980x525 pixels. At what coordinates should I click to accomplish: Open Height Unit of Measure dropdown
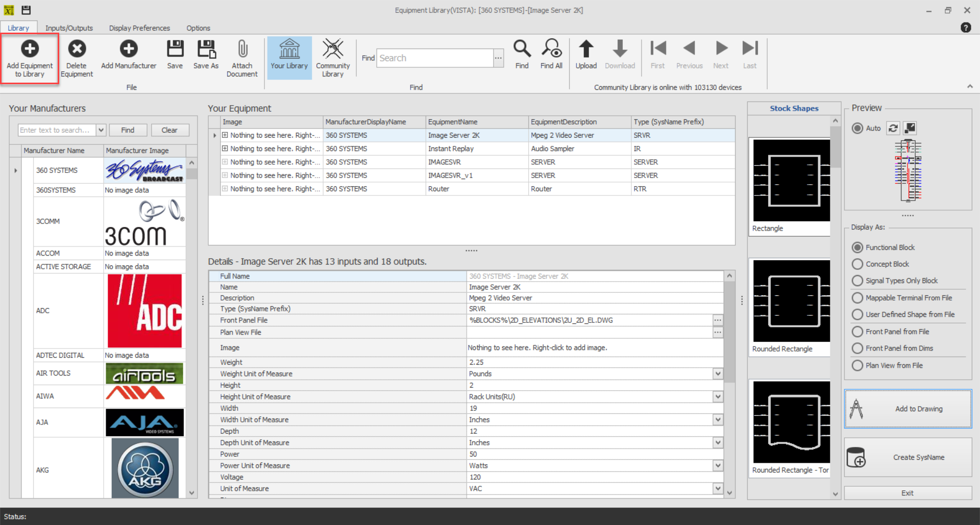click(718, 397)
